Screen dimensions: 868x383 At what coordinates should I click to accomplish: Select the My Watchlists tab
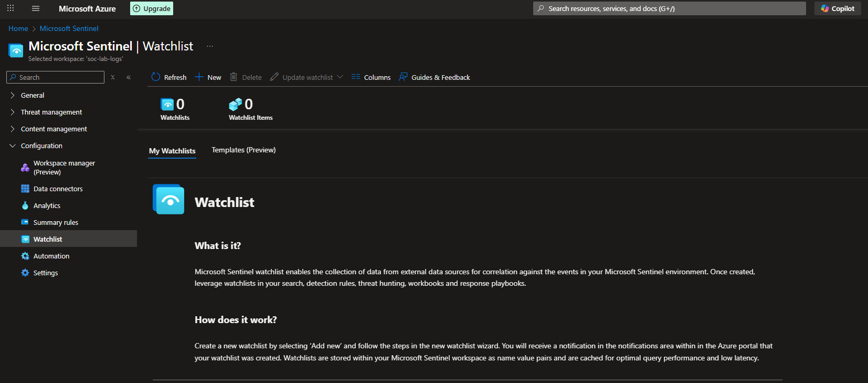(x=172, y=151)
